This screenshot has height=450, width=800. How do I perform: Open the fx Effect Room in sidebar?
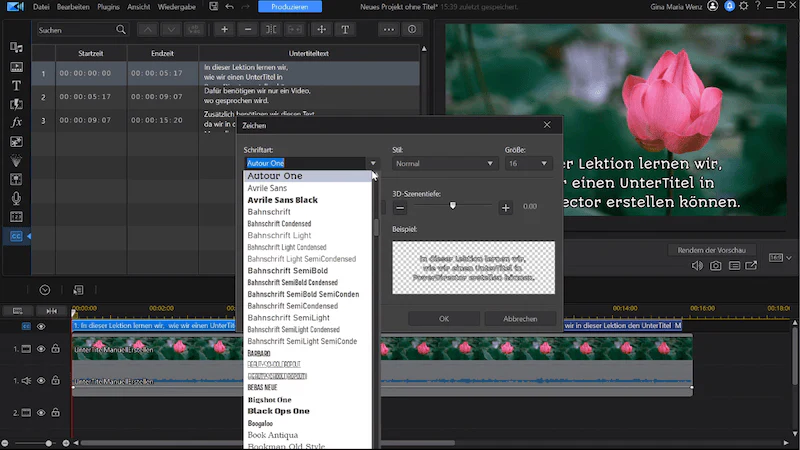[16, 122]
